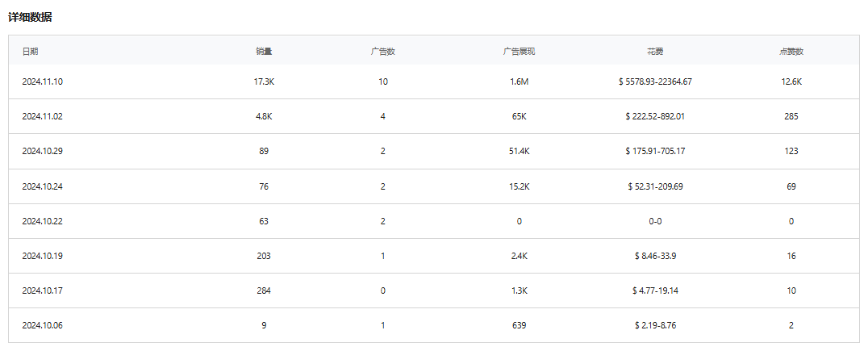Select the 2024.10.29 date cell
Viewport: 868px width, 347px height.
(42, 151)
